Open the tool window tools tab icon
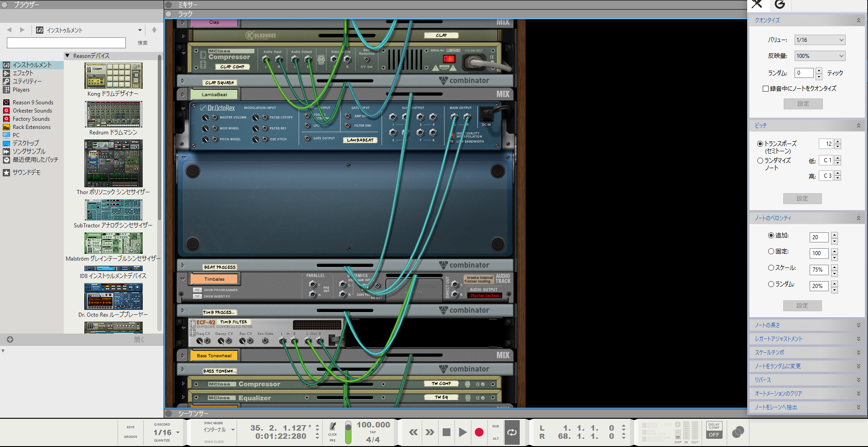Image resolution: width=868 pixels, height=447 pixels. click(757, 5)
